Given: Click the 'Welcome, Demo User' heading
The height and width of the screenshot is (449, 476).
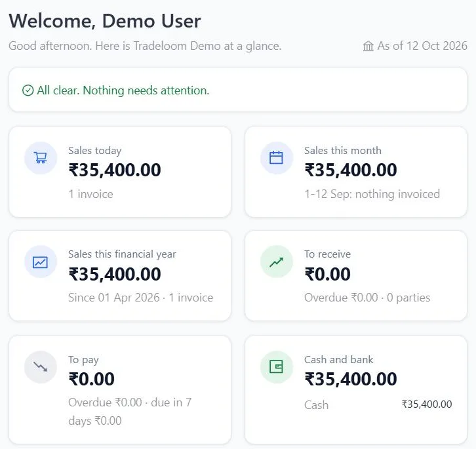Looking at the screenshot, I should pyautogui.click(x=105, y=21).
